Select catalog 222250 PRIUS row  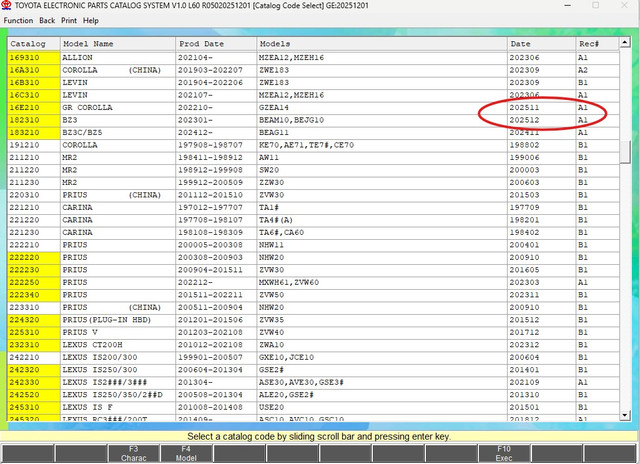coord(313,282)
